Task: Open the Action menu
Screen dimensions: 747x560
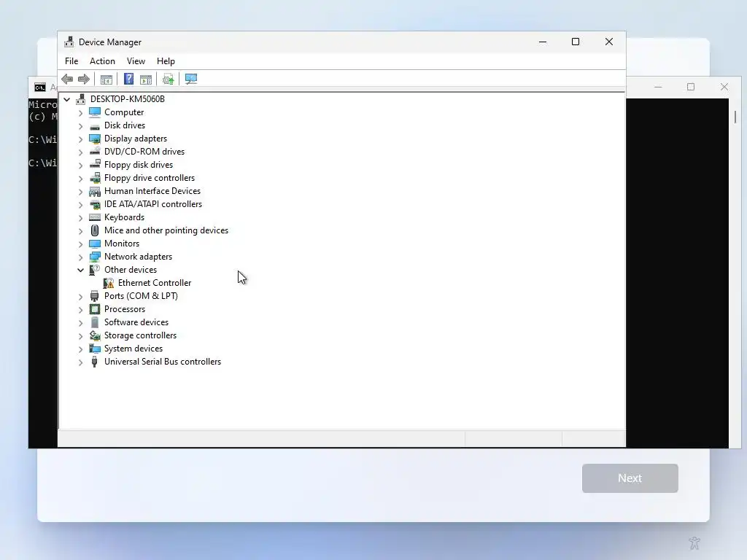Action: 102,61
